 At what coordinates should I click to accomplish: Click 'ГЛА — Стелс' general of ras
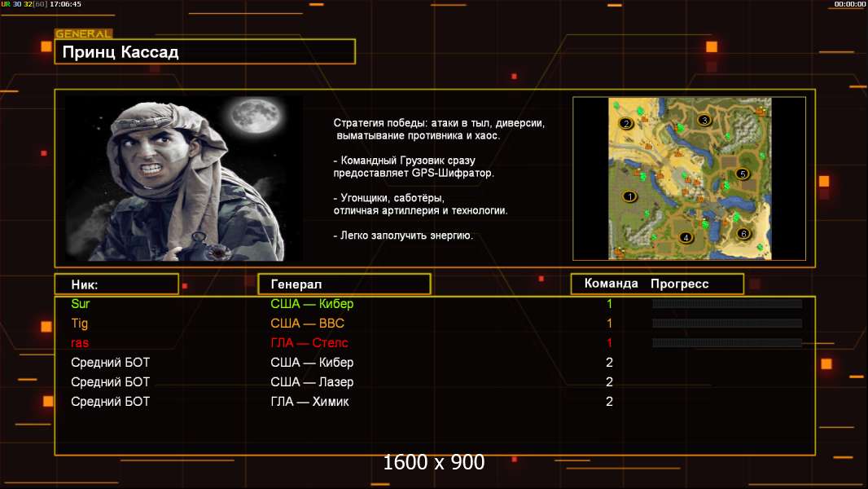tap(309, 343)
